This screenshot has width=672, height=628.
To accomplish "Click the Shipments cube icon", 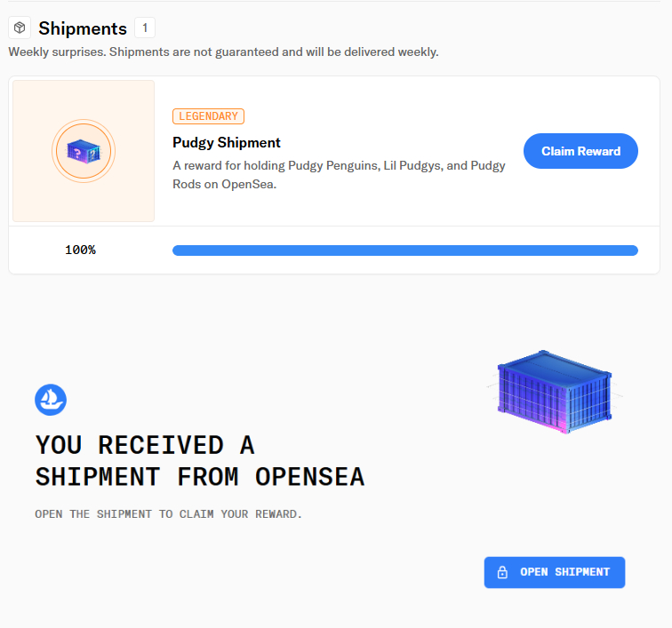I will click(x=20, y=28).
